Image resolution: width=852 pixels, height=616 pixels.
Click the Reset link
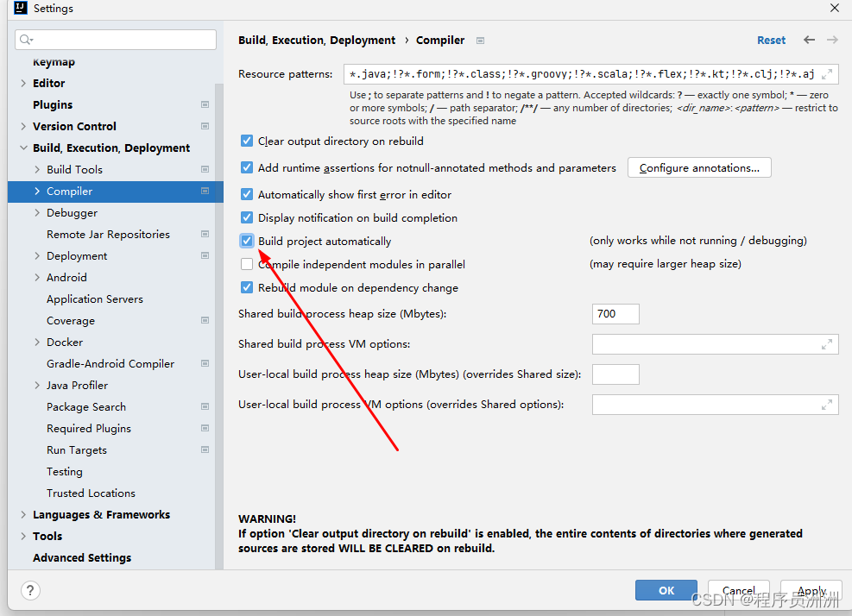[771, 41]
